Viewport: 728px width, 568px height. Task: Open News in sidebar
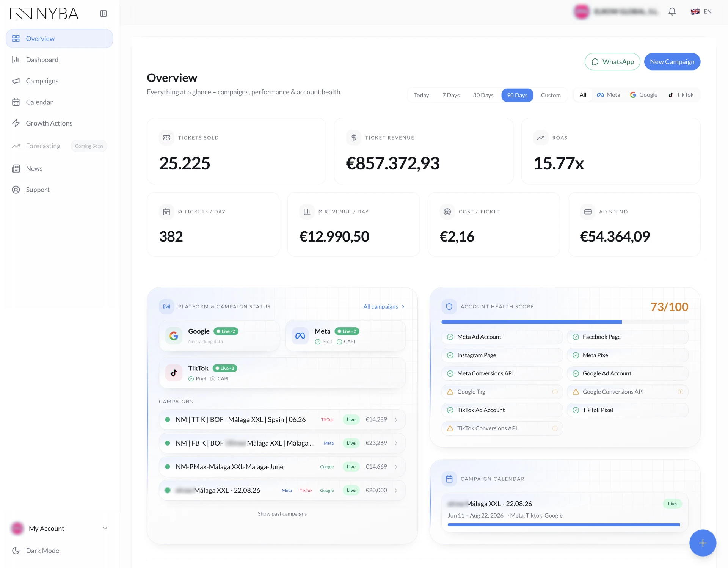(x=60, y=169)
